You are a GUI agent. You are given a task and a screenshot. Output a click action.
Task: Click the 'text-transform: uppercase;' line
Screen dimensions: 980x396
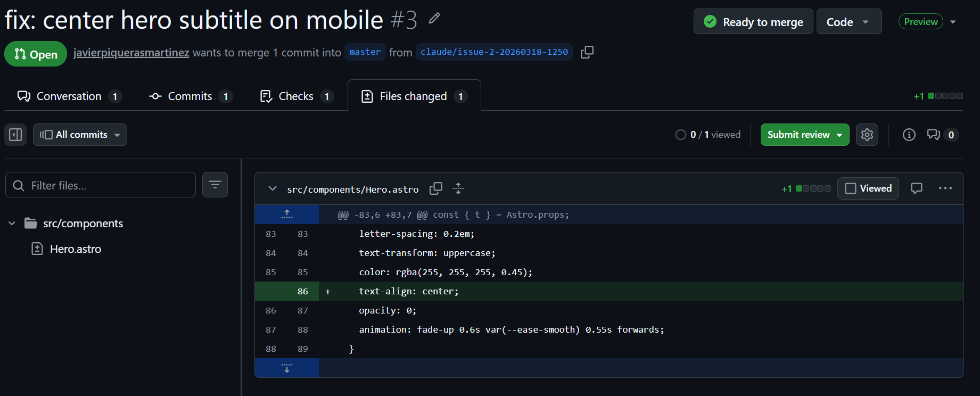pyautogui.click(x=427, y=253)
